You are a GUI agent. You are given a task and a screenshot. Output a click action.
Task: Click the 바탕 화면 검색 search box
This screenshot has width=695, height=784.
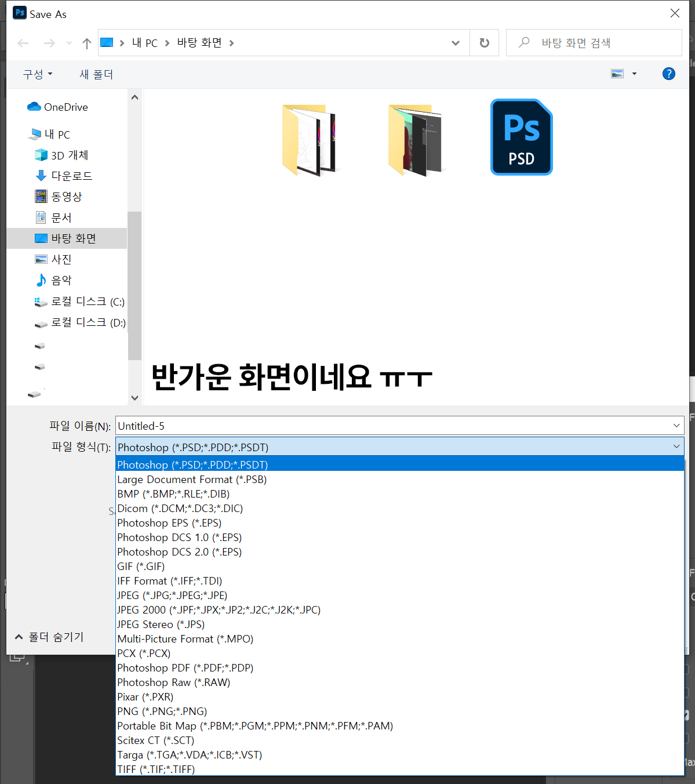594,43
